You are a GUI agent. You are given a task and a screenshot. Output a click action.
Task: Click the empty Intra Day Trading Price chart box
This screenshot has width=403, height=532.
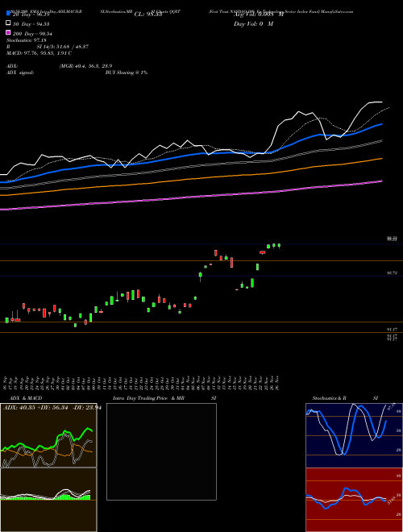coord(161,451)
